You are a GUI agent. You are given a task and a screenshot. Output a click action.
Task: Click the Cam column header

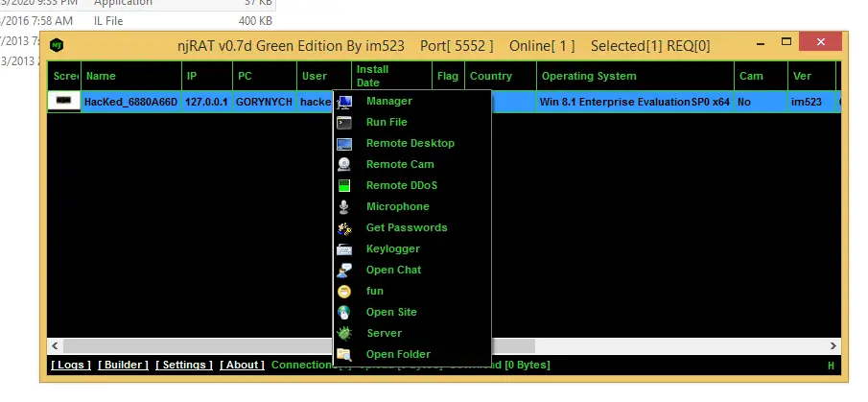tap(762, 76)
